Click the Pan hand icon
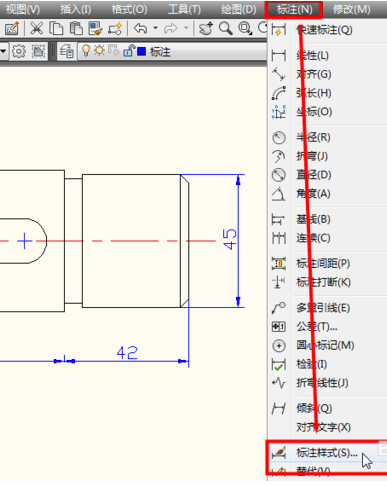The image size is (387, 485). [x=206, y=29]
